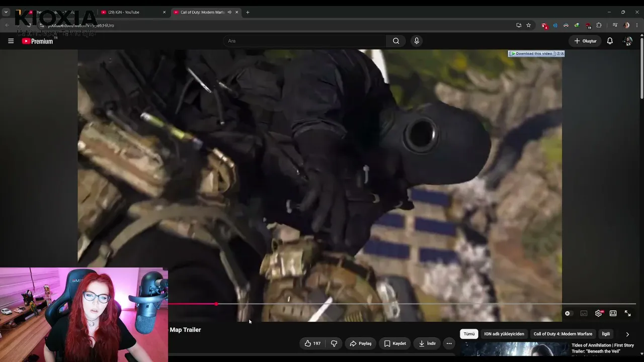Screen dimensions: 644x362
Task: Close the Download this video banner
Action: (x=562, y=53)
